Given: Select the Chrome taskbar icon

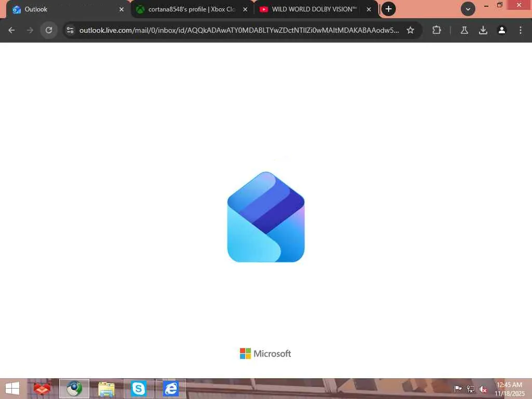Looking at the screenshot, I should [x=74, y=389].
